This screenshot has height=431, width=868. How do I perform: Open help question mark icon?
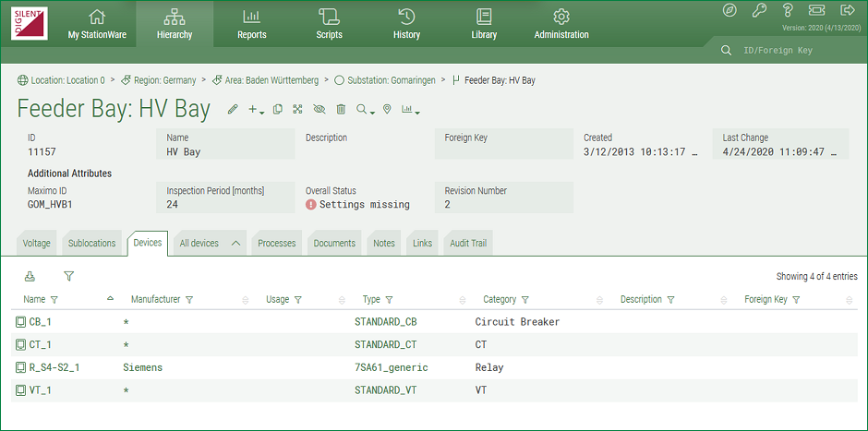(788, 10)
